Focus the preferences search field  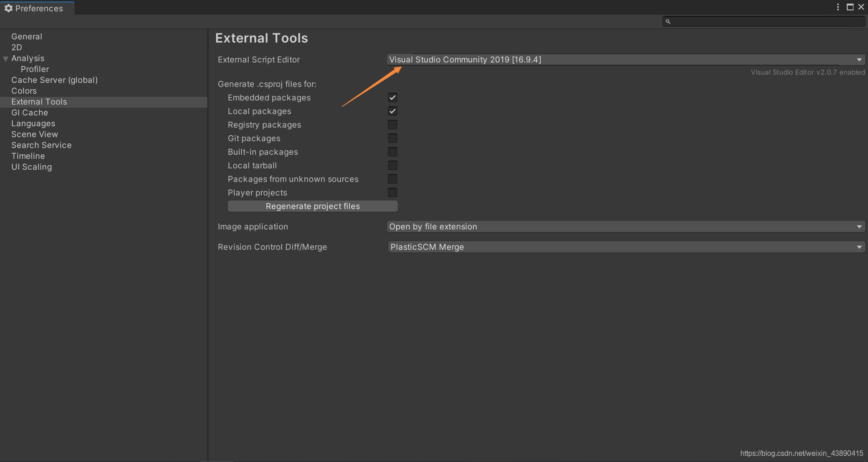coord(764,21)
